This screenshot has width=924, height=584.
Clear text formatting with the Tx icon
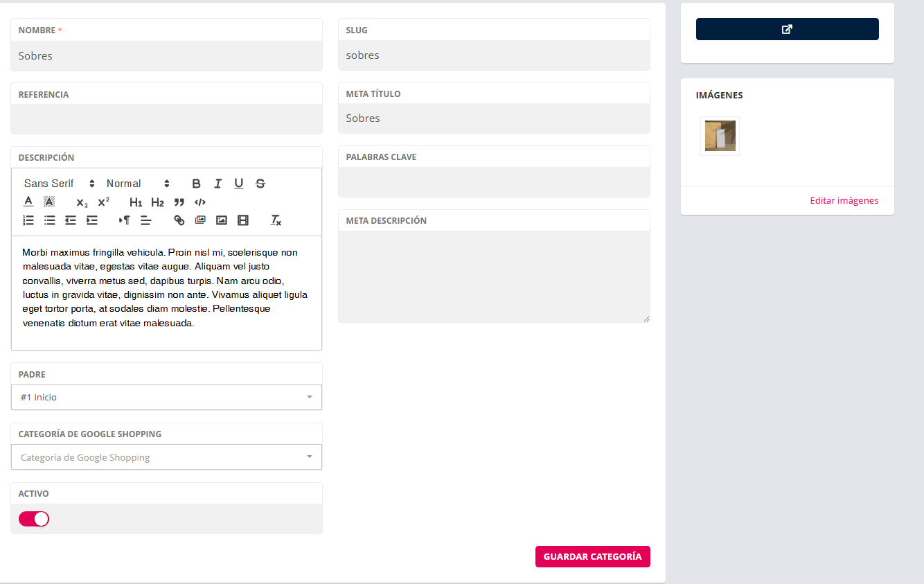pos(276,220)
